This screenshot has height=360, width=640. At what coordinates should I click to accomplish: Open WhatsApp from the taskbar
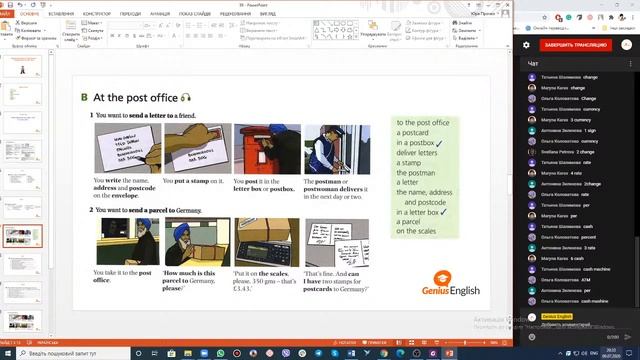click(220, 353)
